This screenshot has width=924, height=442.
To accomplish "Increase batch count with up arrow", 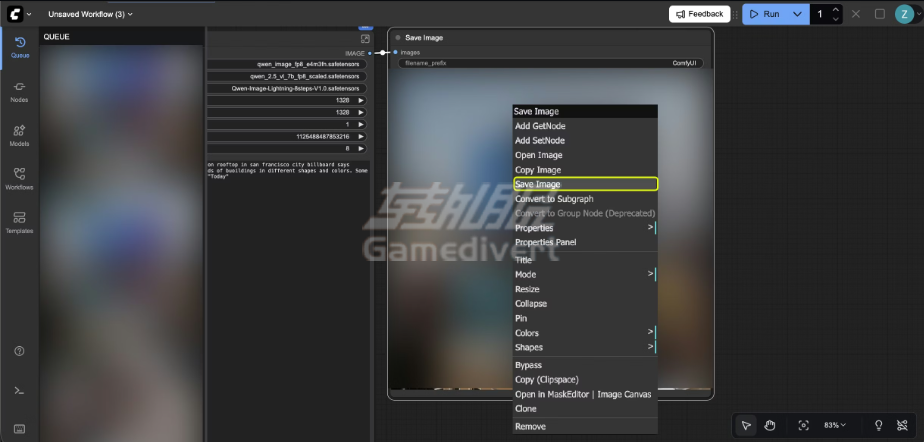I will pyautogui.click(x=835, y=9).
